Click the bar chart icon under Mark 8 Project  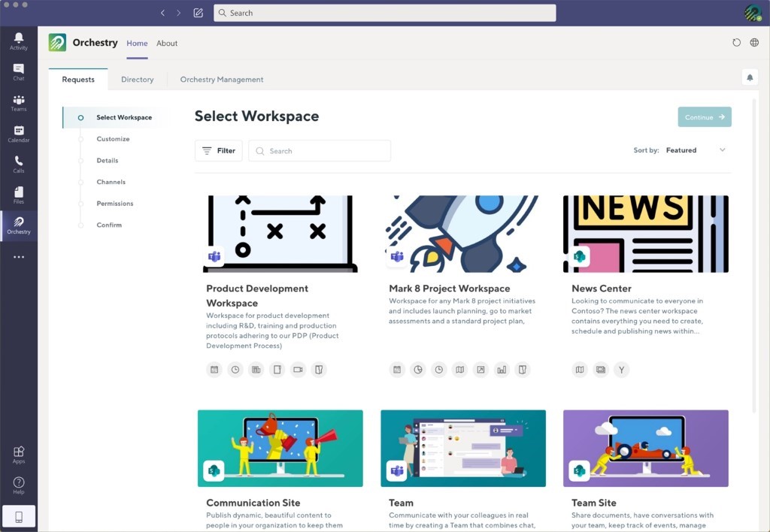[x=502, y=370]
